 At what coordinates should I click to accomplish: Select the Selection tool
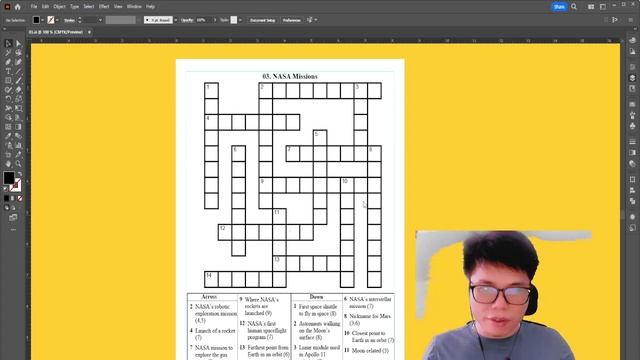click(x=8, y=43)
